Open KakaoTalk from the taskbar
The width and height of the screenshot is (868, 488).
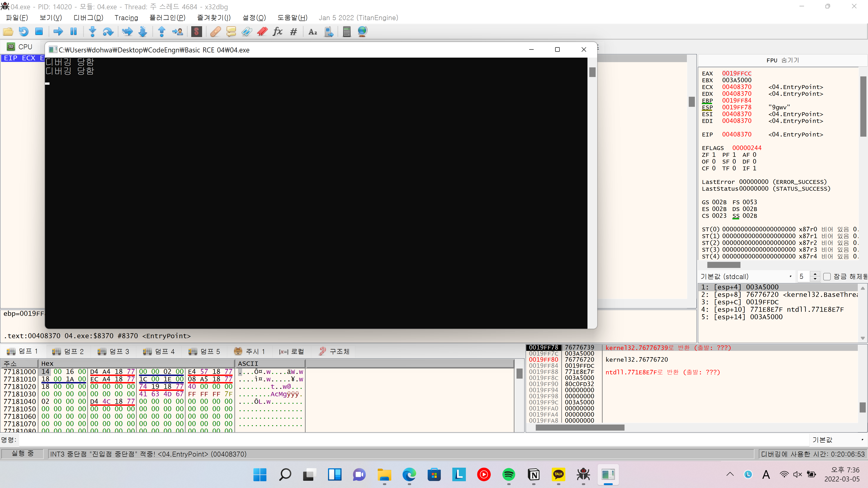(x=558, y=475)
